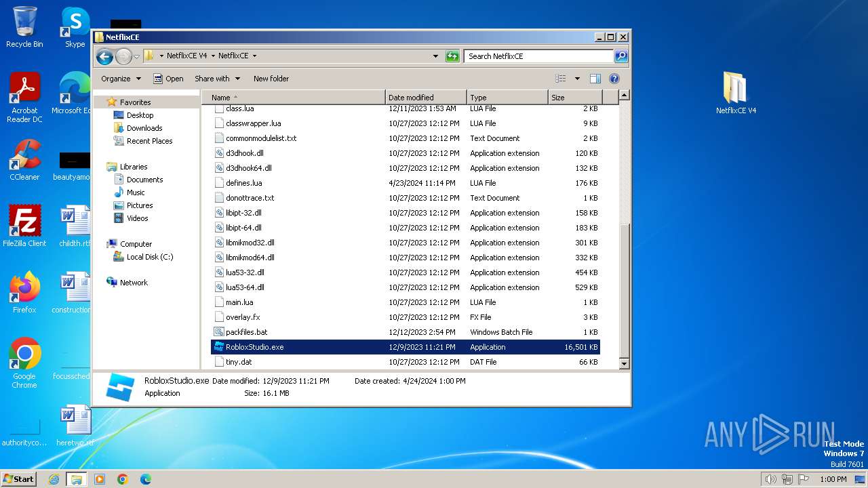Click the green Refresh button

pyautogui.click(x=452, y=56)
